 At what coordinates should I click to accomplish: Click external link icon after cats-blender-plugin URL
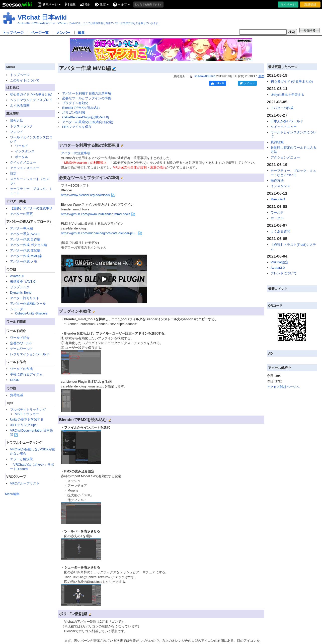(x=140, y=233)
